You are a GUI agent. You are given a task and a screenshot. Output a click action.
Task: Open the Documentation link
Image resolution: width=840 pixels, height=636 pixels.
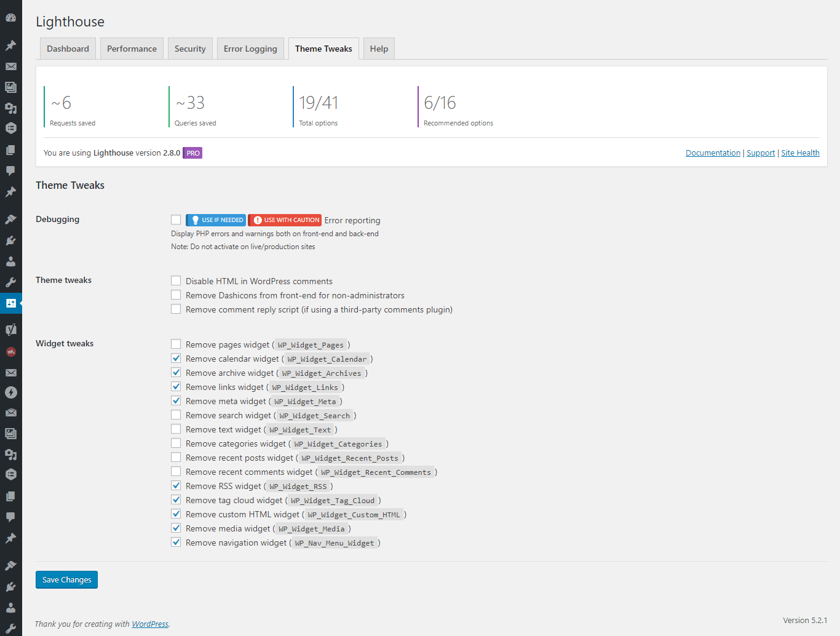pyautogui.click(x=713, y=153)
